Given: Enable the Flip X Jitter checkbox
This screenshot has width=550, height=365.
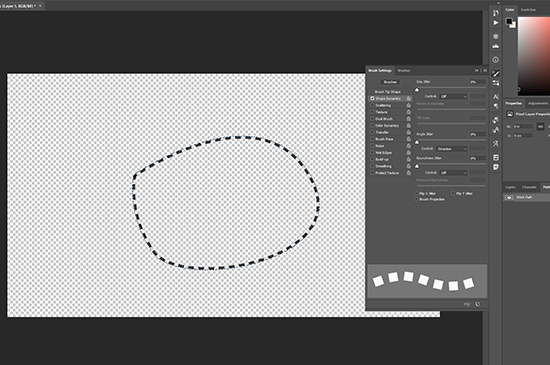Looking at the screenshot, I should click(x=416, y=193).
